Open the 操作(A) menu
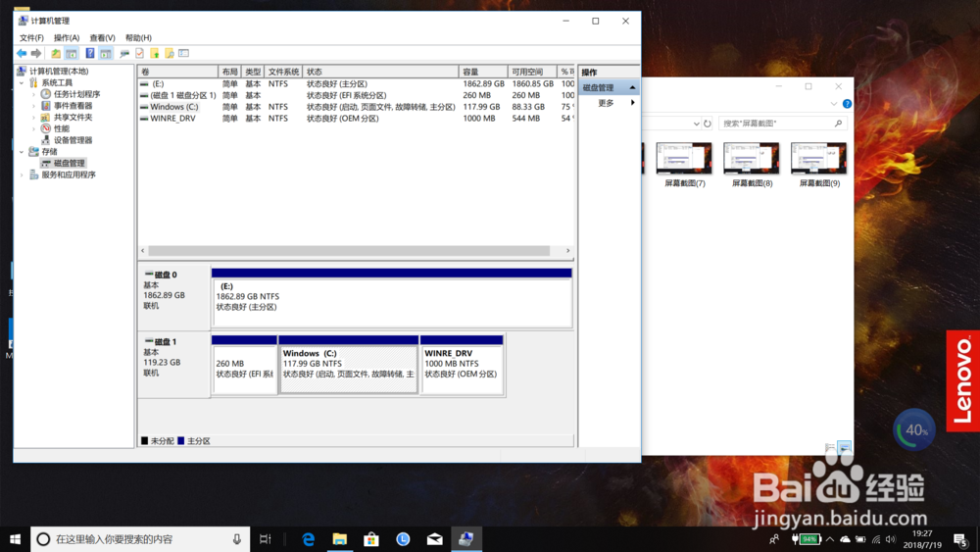Image resolution: width=980 pixels, height=552 pixels. (67, 38)
